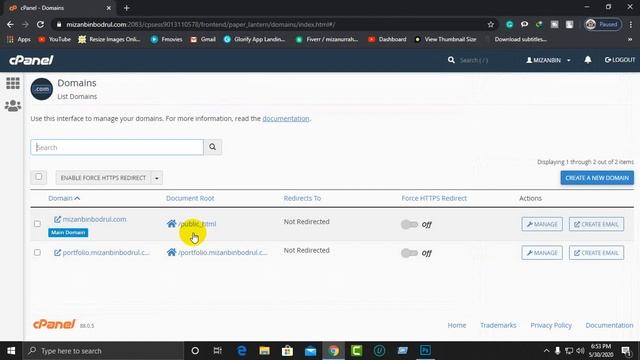Toggle Force HTTPS for mizanbinbodrul.com

(409, 224)
